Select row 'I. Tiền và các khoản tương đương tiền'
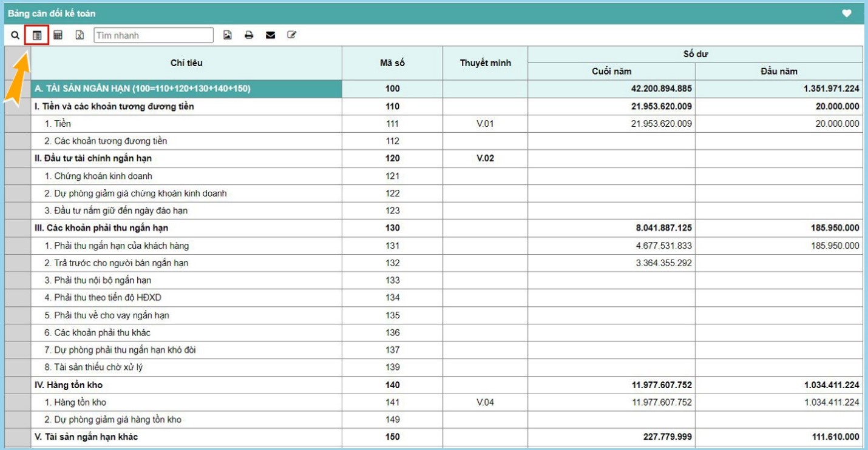Screen dimensions: 868x450 115,107
